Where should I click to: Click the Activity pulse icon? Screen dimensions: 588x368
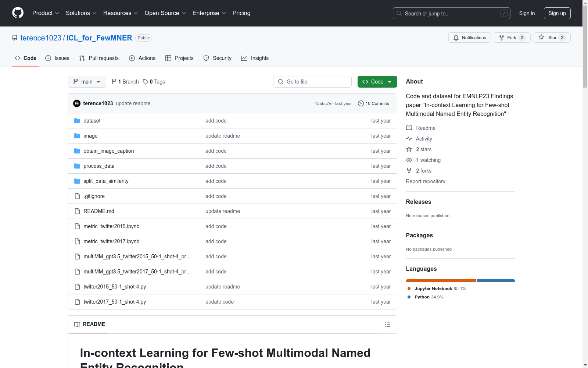click(409, 139)
